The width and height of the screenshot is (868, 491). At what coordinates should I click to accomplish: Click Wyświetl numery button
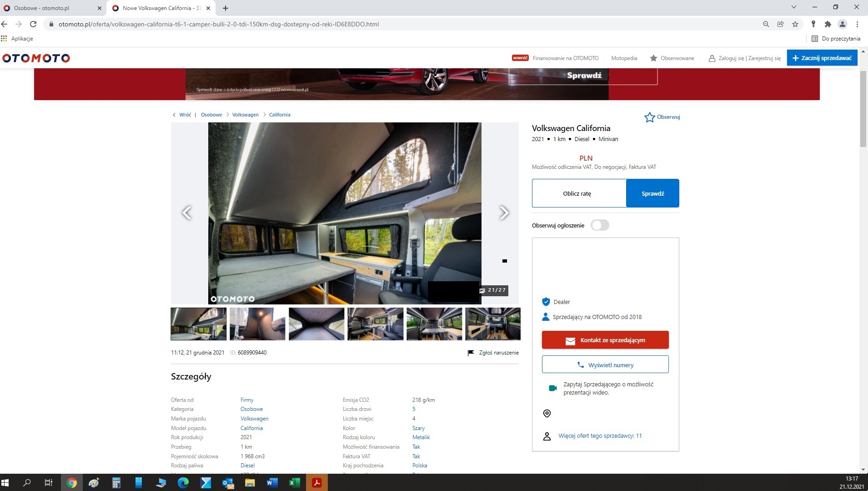point(605,365)
